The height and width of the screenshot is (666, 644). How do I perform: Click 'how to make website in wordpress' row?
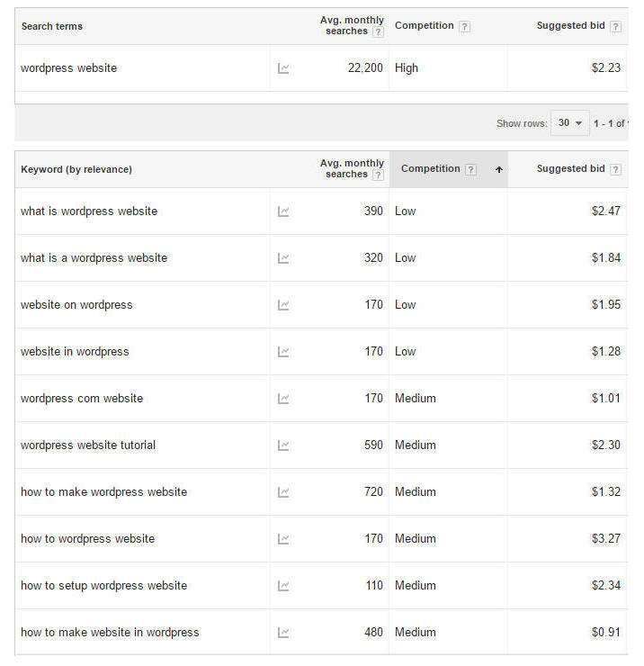tap(110, 633)
